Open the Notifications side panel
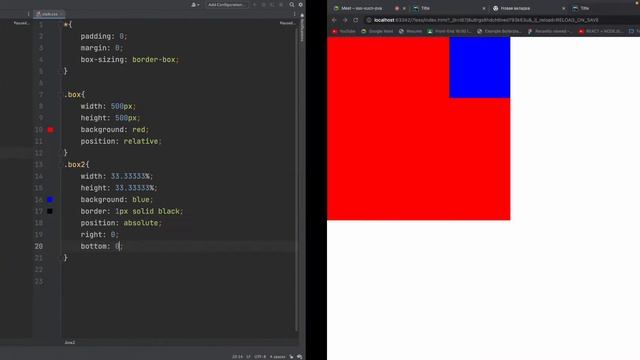The width and height of the screenshot is (640, 360). click(x=302, y=28)
